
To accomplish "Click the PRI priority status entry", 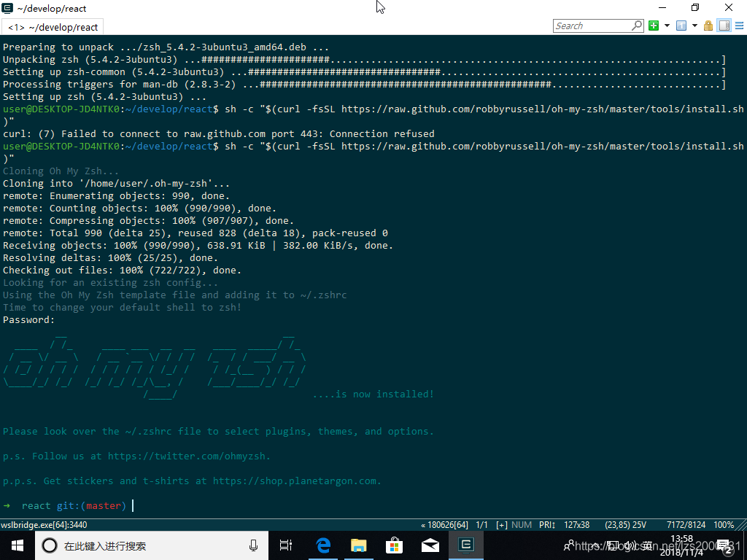I will (547, 525).
